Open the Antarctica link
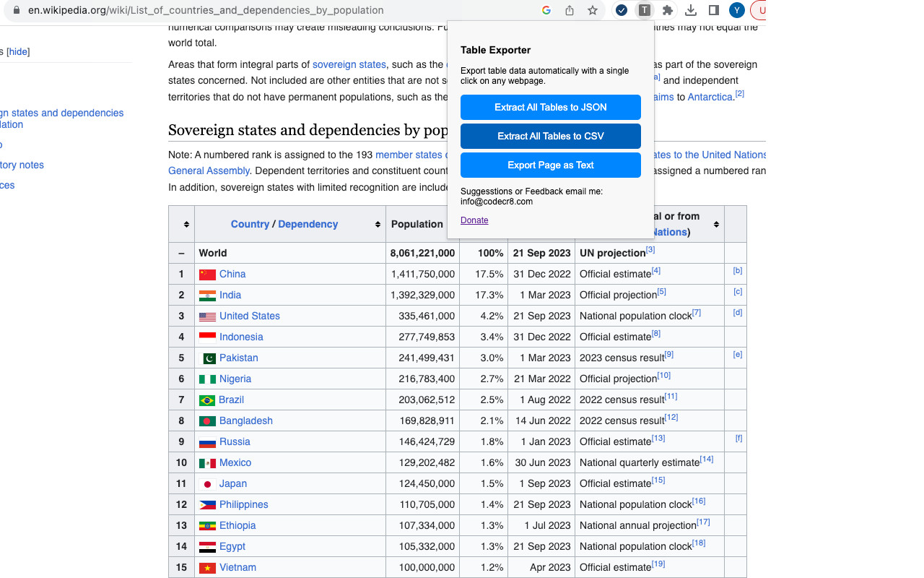Screen dimensions: 924x578 point(710,97)
